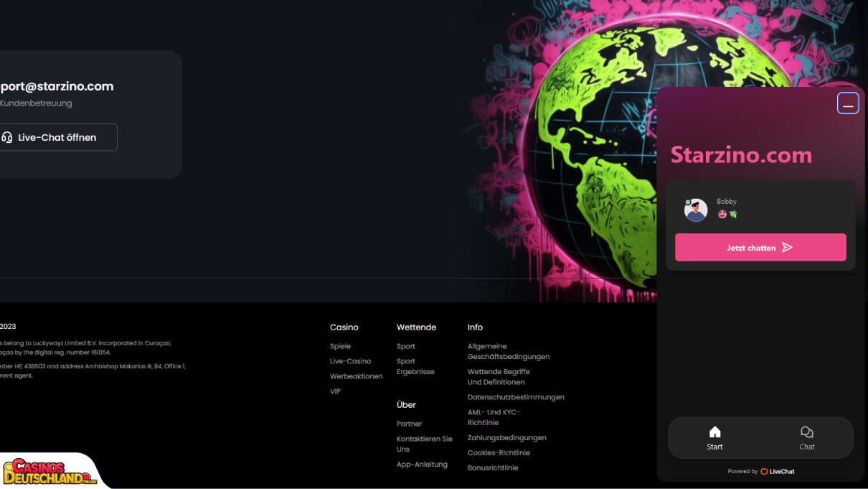The height and width of the screenshot is (489, 868).
Task: Open Allgemeine Geschäftsbedingungen link
Action: click(509, 351)
